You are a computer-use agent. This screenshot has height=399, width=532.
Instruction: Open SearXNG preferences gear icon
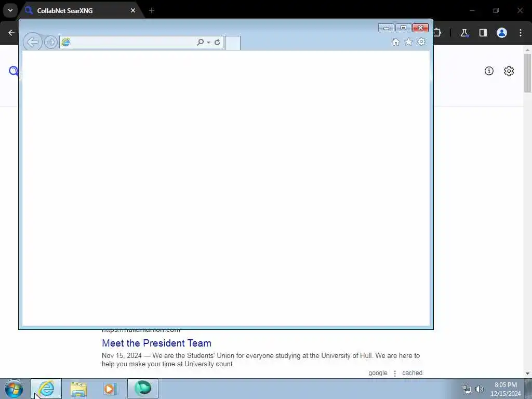pos(509,71)
